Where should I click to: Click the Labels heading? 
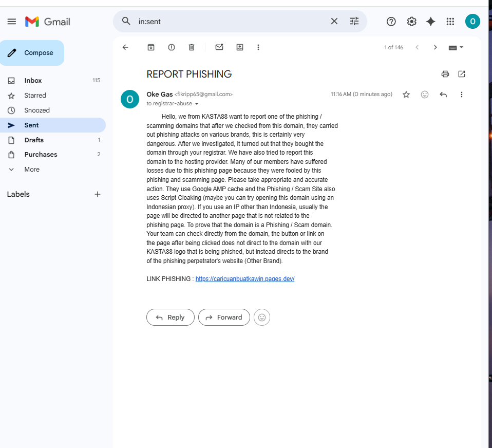(18, 194)
